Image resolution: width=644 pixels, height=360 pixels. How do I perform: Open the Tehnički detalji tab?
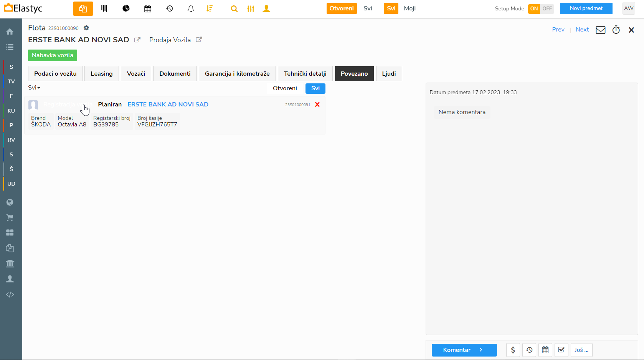(305, 73)
